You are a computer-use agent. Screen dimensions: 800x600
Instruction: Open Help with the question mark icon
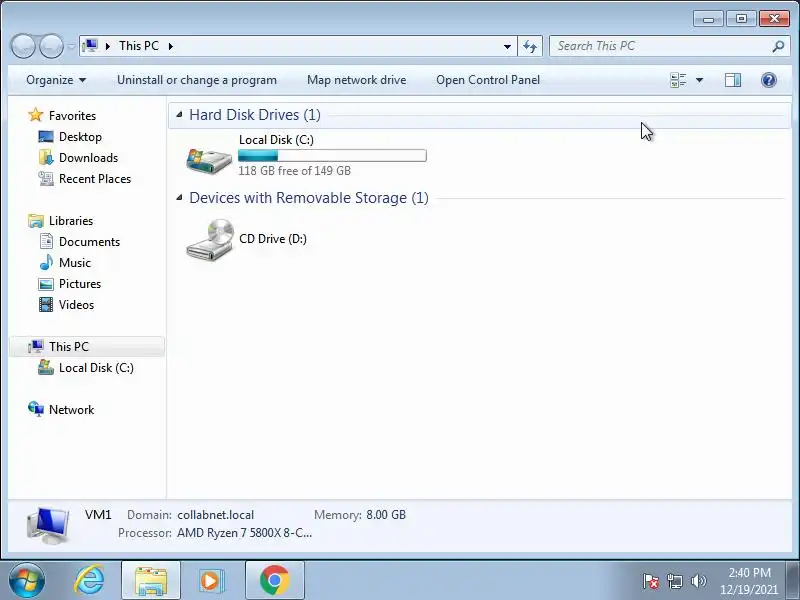click(769, 80)
